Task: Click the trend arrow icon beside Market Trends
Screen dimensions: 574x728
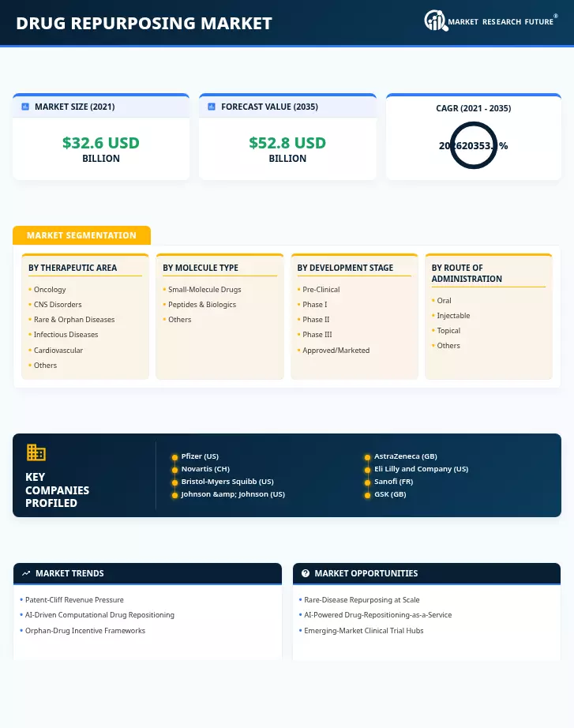Action: (x=27, y=573)
